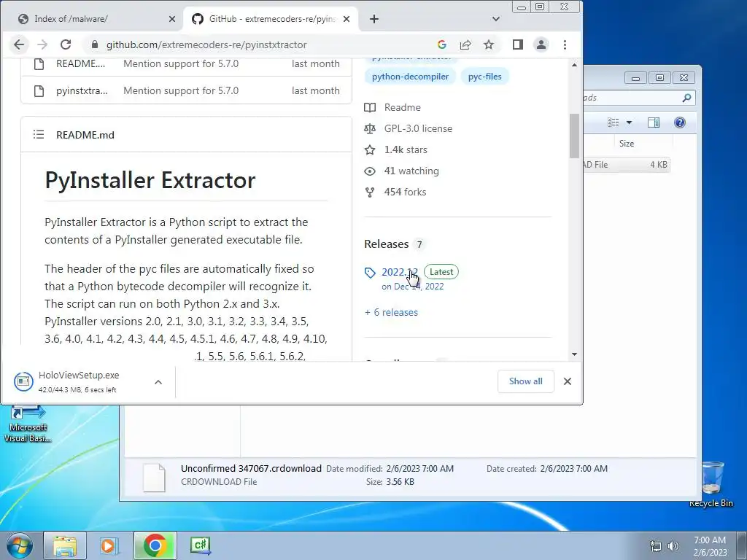Open a new browser tab
The width and height of the screenshot is (747, 560).
[x=374, y=19]
